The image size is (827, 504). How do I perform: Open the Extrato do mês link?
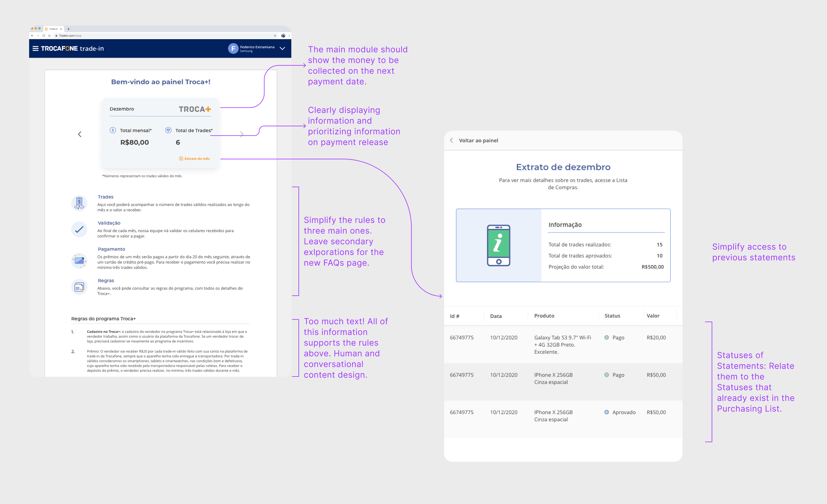pos(195,159)
